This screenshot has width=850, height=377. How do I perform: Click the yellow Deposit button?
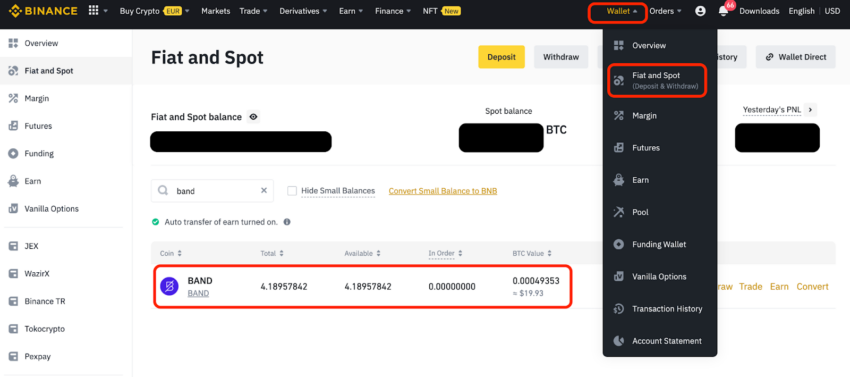click(x=501, y=57)
